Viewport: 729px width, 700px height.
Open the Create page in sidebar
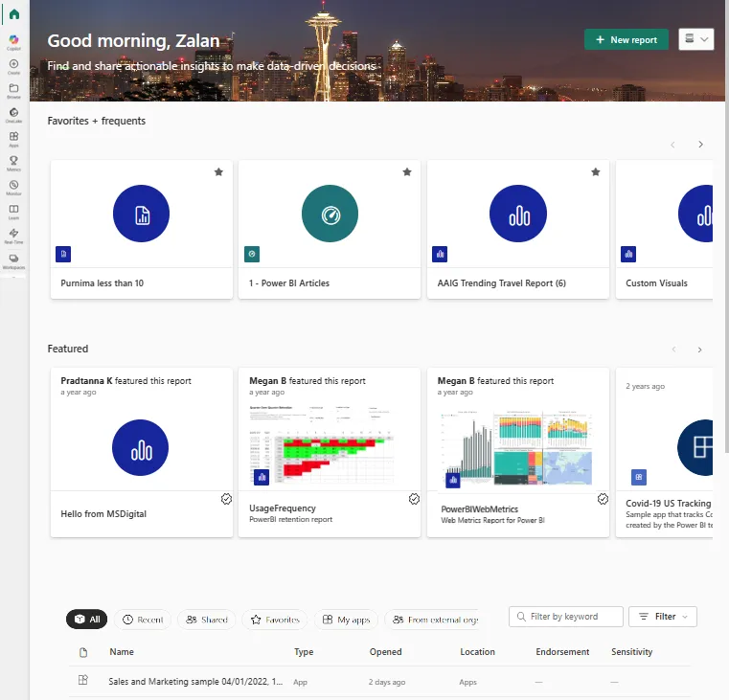[14, 66]
